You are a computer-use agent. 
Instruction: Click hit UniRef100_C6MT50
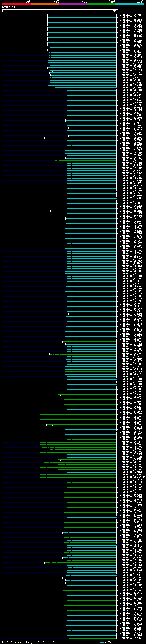tap(131, 472)
